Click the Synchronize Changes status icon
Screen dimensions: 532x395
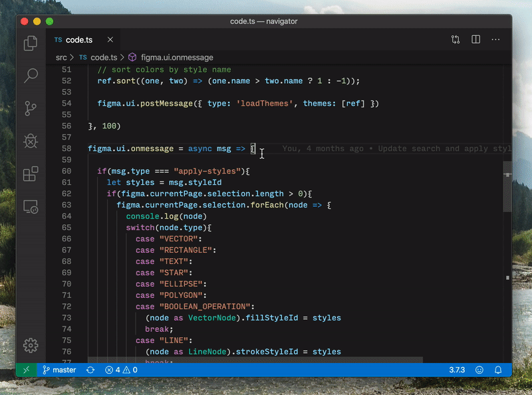point(90,370)
